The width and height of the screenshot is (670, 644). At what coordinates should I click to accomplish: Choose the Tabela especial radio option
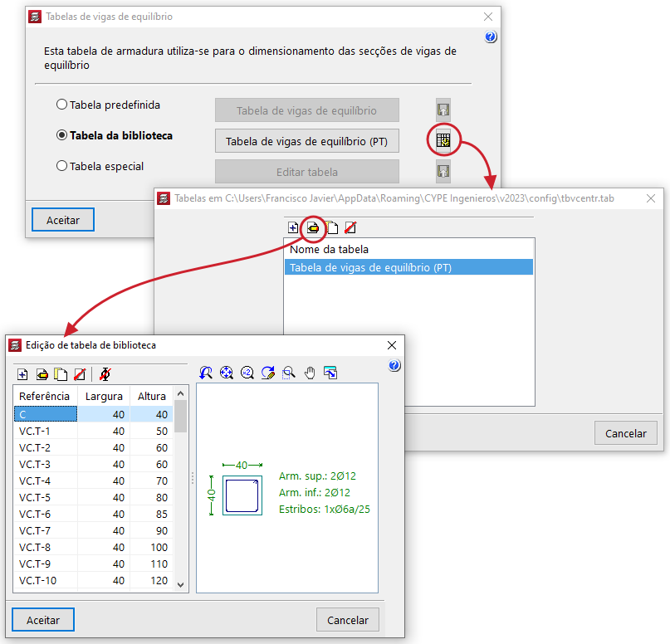tap(61, 166)
